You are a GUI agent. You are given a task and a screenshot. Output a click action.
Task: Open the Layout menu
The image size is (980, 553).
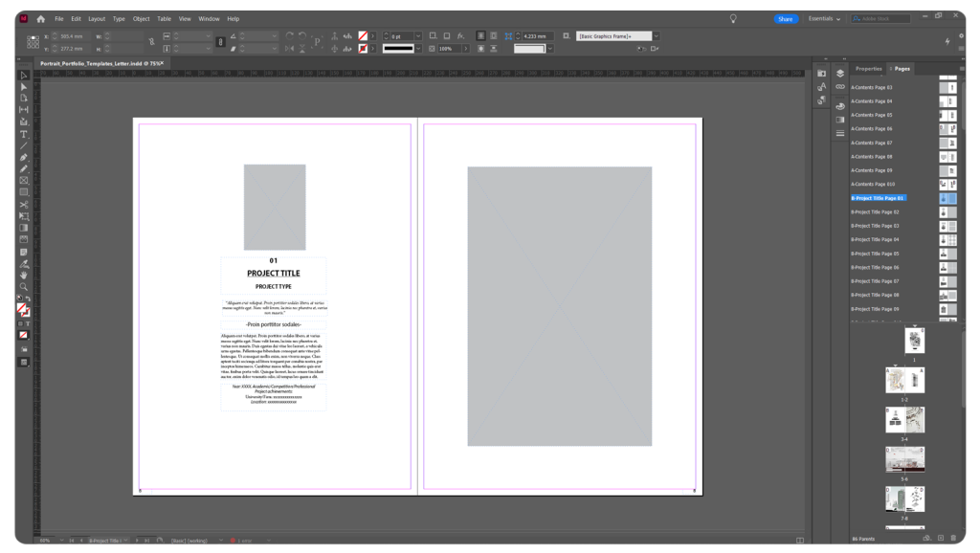(x=97, y=19)
